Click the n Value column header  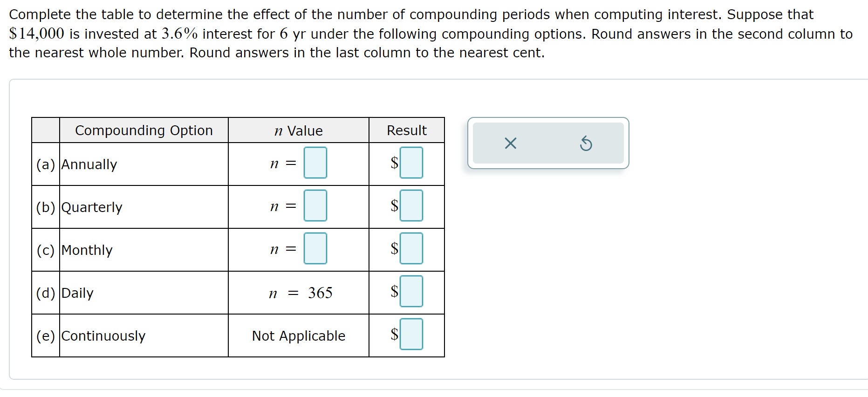[298, 130]
